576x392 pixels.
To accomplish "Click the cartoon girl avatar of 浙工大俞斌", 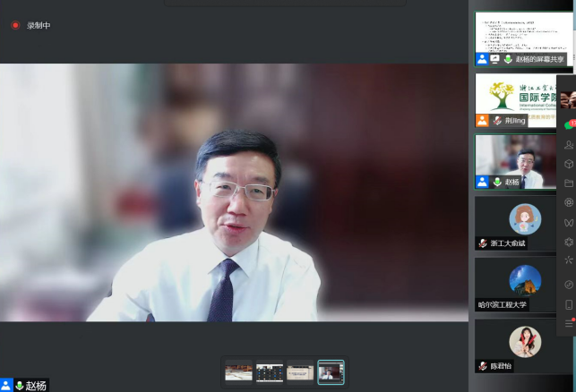I will click(x=525, y=219).
